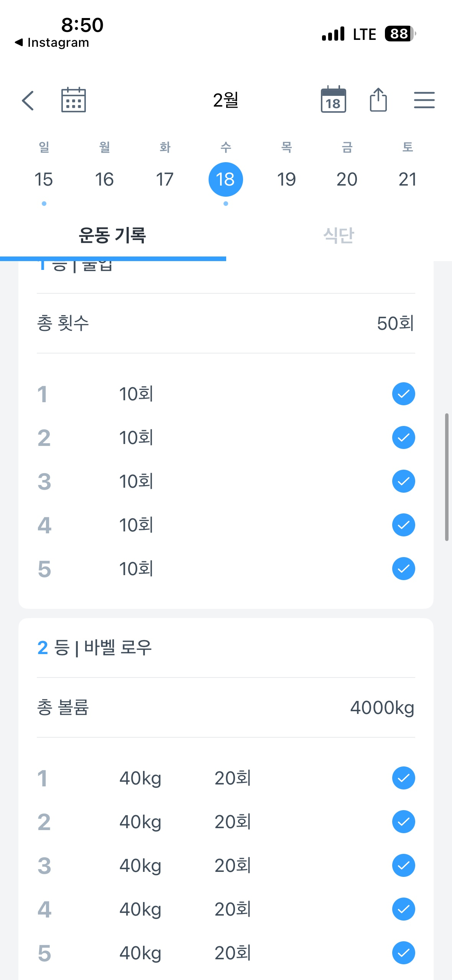Tap the share export icon

pyautogui.click(x=378, y=100)
